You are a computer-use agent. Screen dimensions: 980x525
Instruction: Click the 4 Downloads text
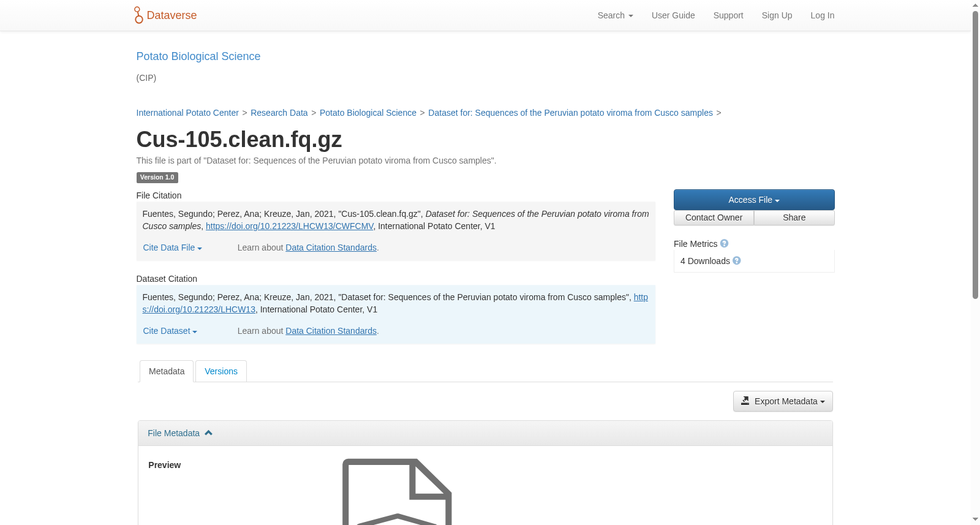click(705, 261)
